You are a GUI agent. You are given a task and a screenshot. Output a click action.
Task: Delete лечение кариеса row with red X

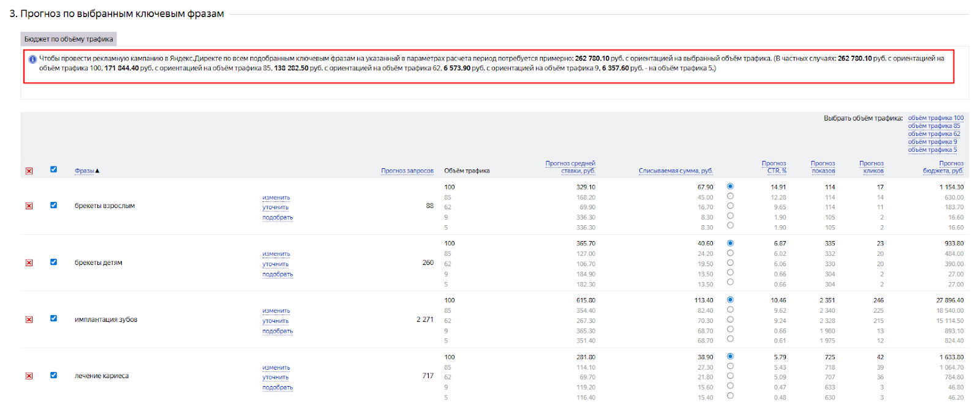point(29,376)
